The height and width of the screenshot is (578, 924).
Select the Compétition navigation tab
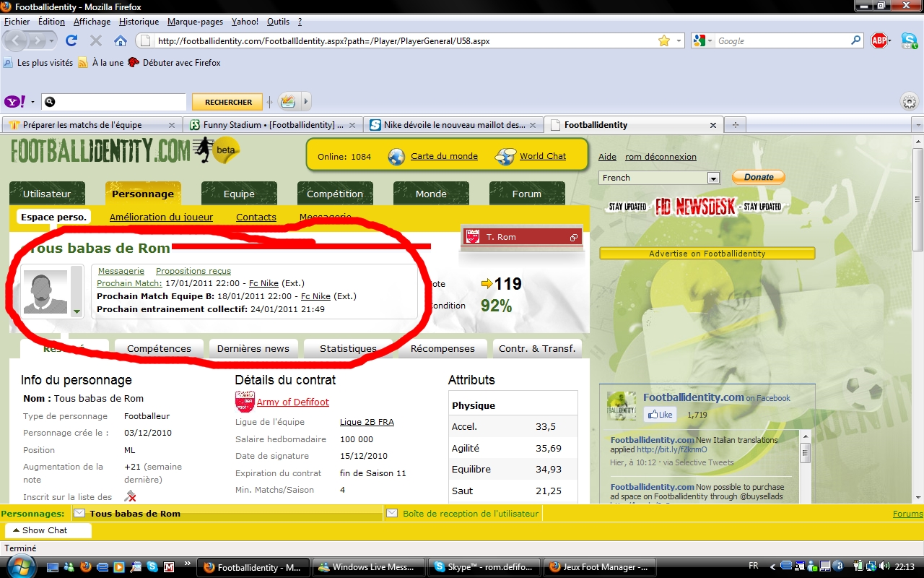point(335,194)
